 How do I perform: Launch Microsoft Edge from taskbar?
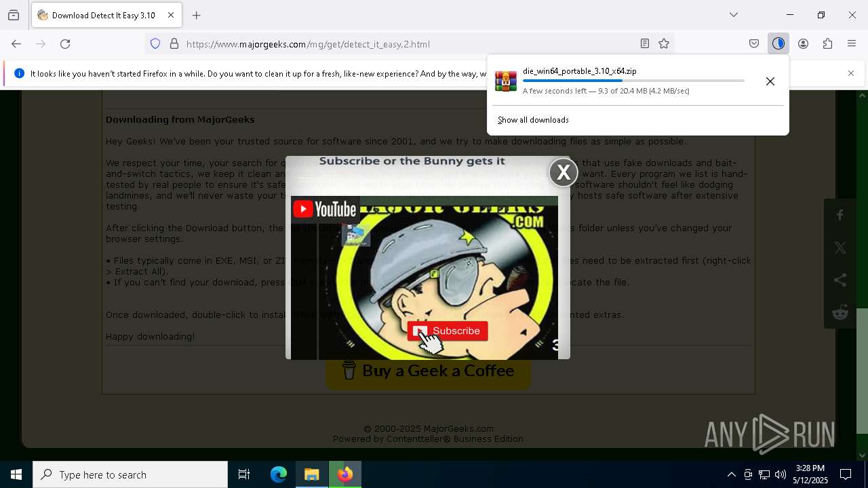279,474
